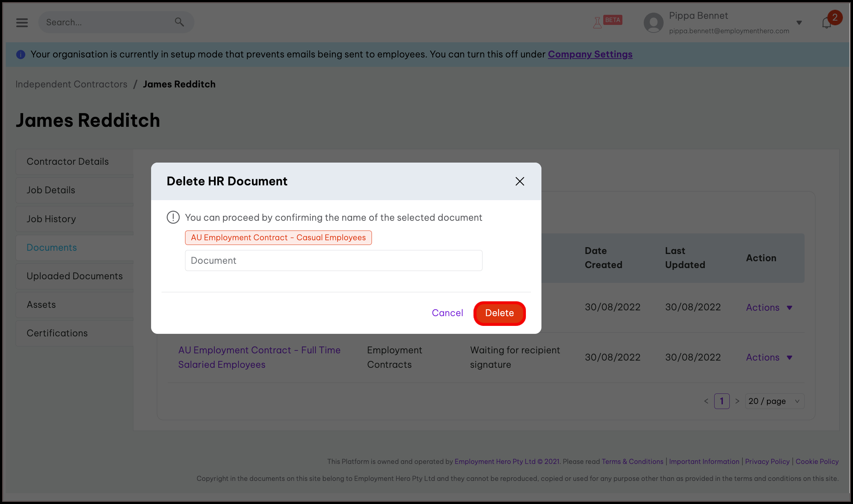Switch to the Contractor Details tab
Screen dimensions: 853x504
tap(68, 161)
